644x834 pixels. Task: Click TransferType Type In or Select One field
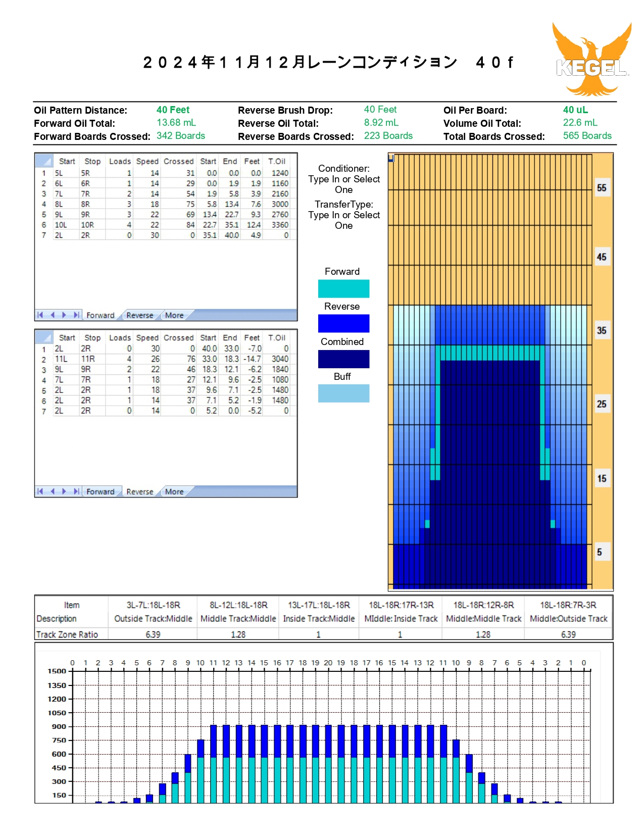(344, 220)
